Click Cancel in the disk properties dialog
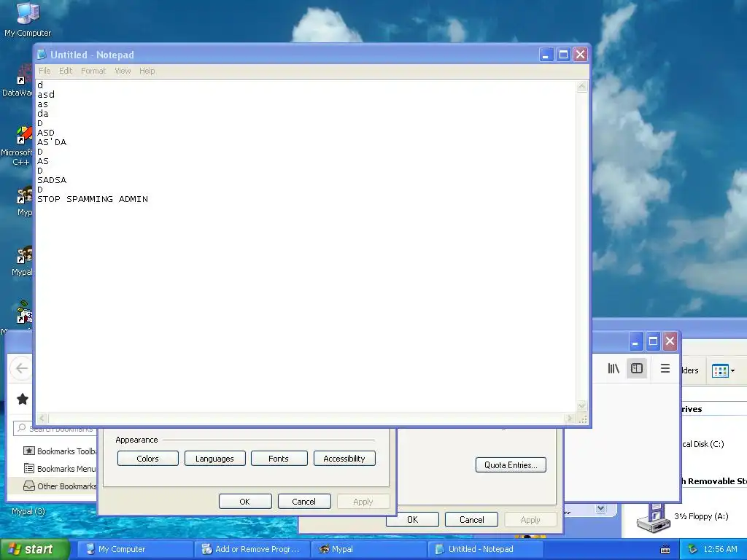 pyautogui.click(x=472, y=519)
